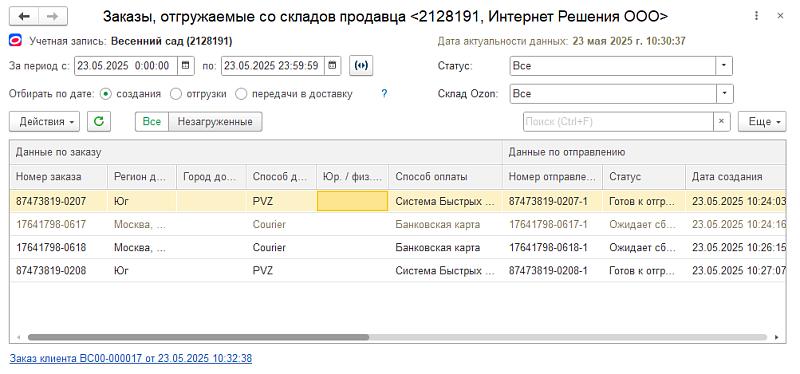Click highlighted Юр./физ. cell in first row
This screenshot has width=800, height=374.
coord(353,202)
